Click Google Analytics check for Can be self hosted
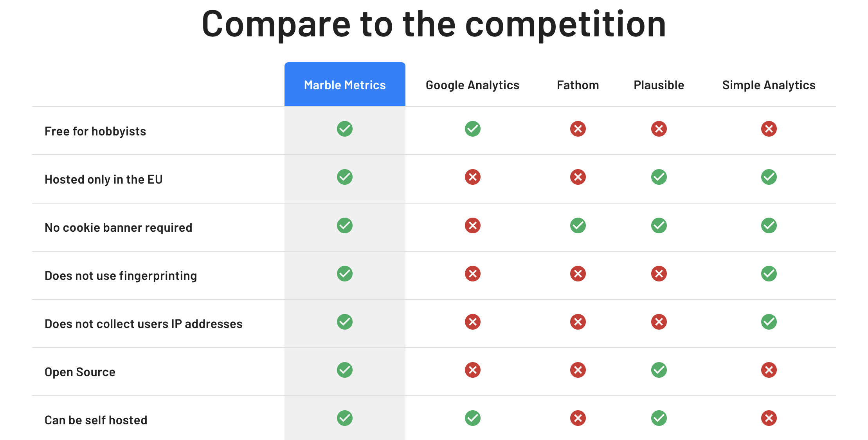The height and width of the screenshot is (440, 868). [x=473, y=418]
